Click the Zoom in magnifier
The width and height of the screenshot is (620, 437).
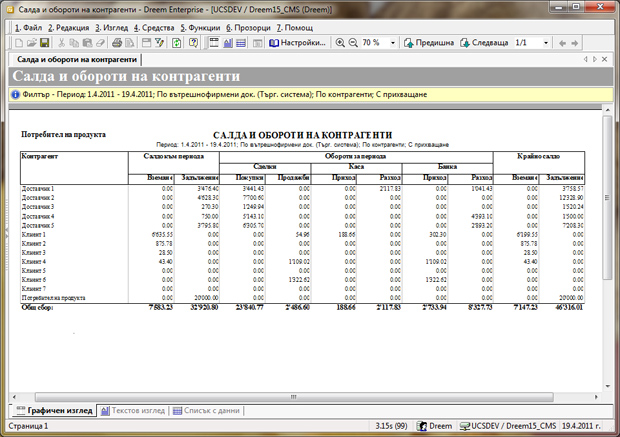coord(340,43)
